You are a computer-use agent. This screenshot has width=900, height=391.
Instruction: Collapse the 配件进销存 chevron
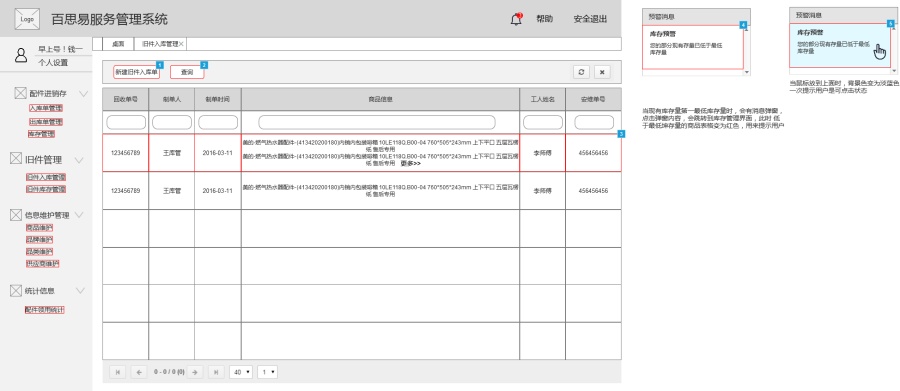(x=84, y=94)
